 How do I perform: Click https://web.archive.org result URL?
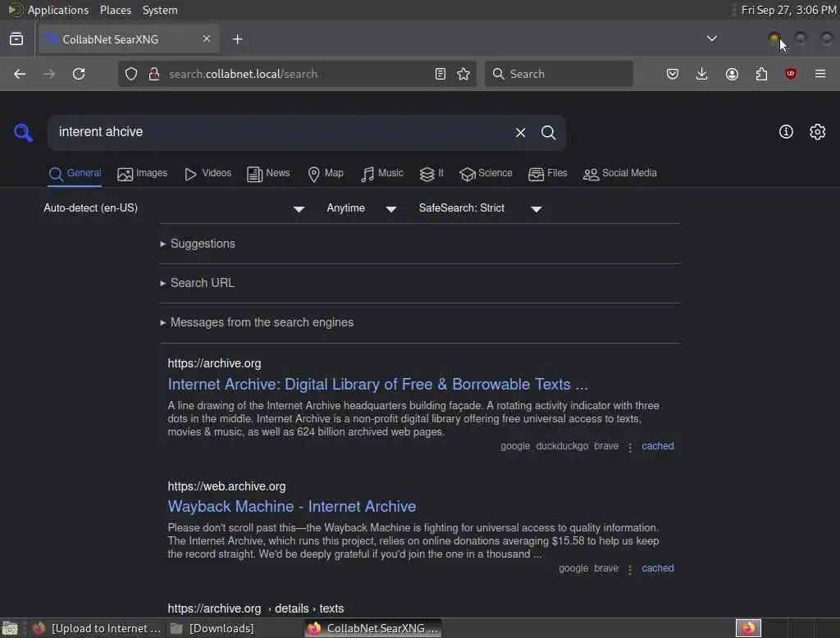226,486
